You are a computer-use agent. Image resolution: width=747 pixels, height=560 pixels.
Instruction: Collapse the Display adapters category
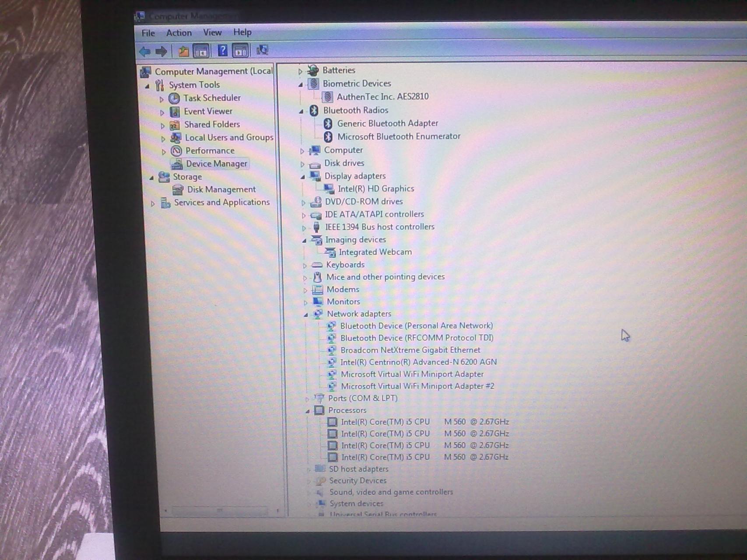tap(303, 177)
